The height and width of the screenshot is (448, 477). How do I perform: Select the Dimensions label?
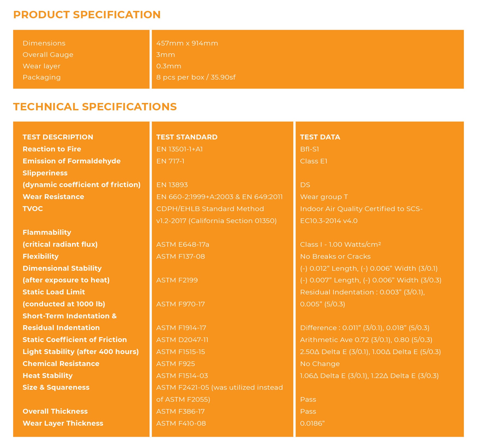click(44, 43)
